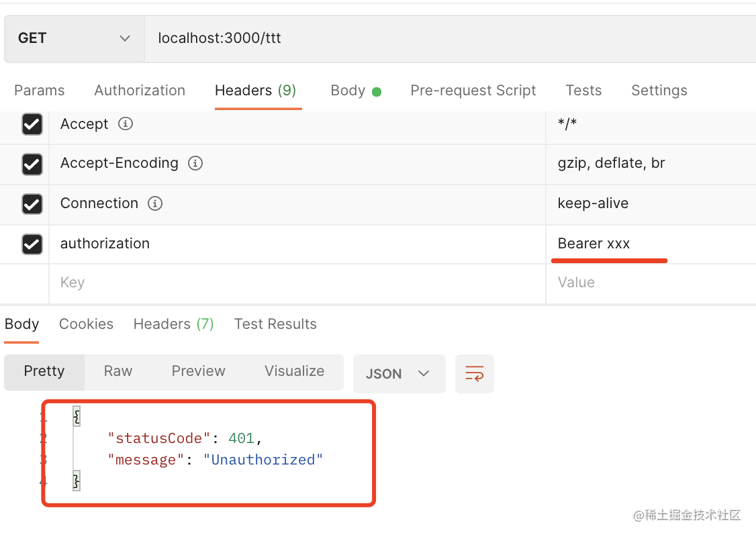The image size is (756, 537).
Task: Switch response view to Raw
Action: (118, 371)
